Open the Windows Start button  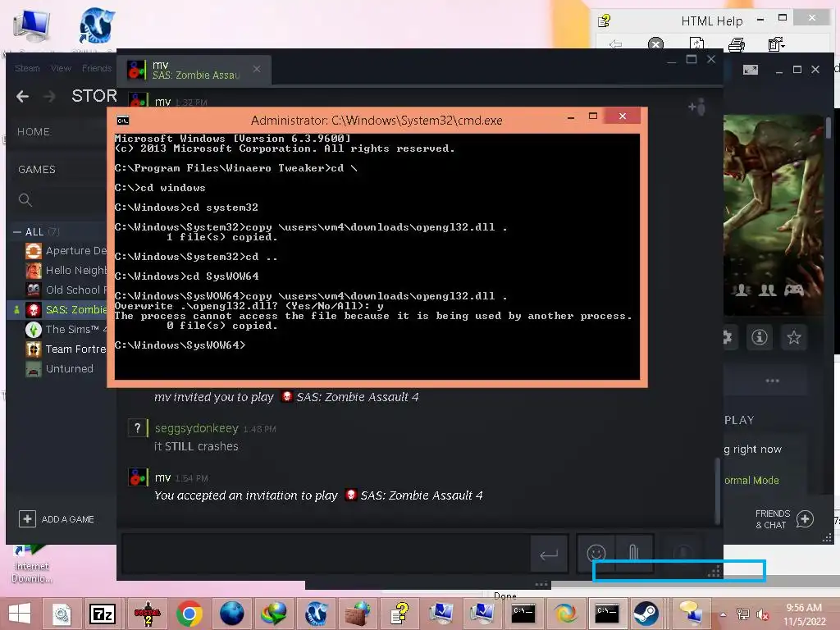click(x=20, y=614)
